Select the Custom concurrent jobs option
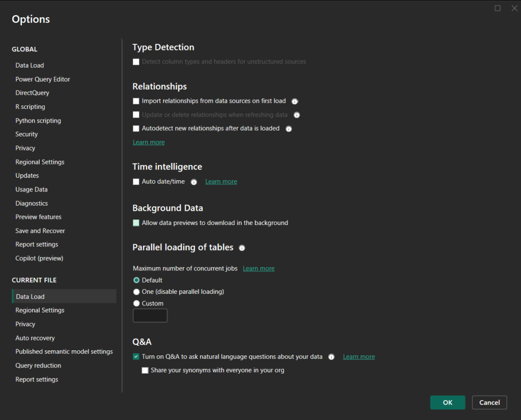Viewport: 521px width, 420px height. click(x=136, y=303)
